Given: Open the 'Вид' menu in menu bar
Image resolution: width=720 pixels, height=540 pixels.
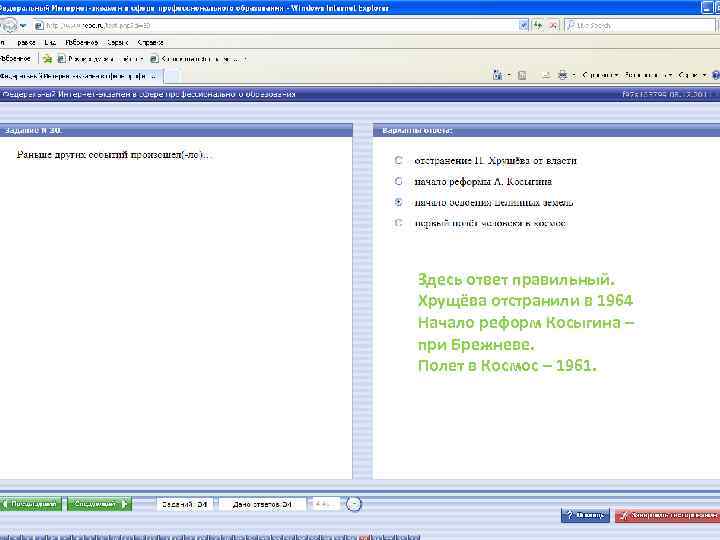Looking at the screenshot, I should point(50,42).
